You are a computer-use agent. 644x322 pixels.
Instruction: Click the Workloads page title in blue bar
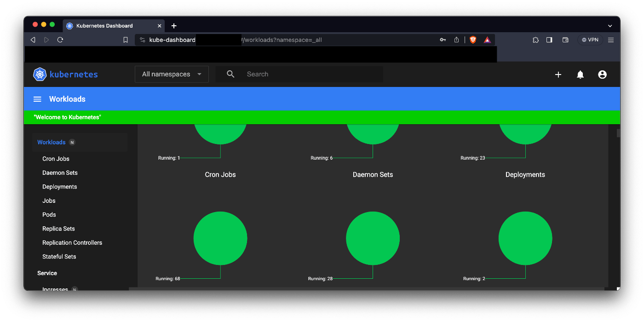click(x=67, y=99)
